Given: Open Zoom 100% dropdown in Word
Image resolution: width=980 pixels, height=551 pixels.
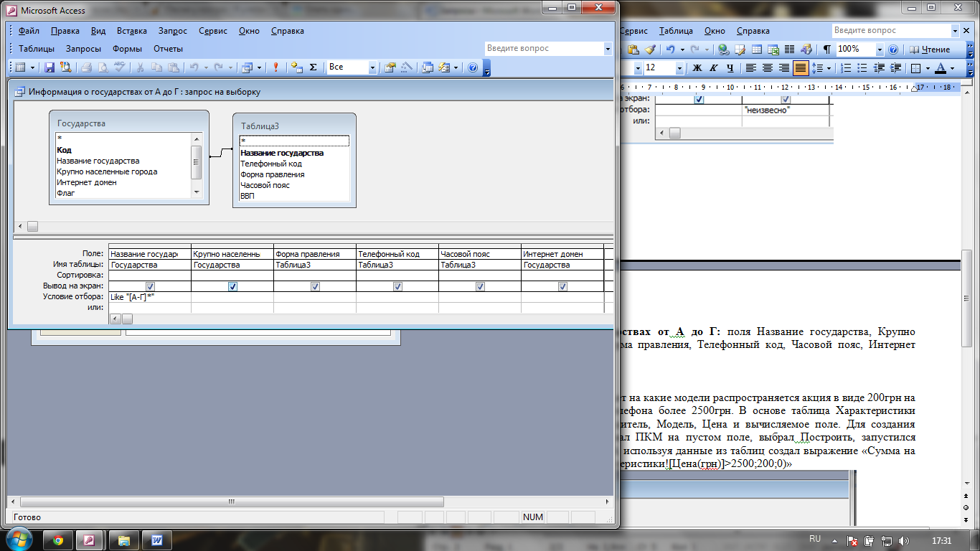Looking at the screenshot, I should click(880, 50).
